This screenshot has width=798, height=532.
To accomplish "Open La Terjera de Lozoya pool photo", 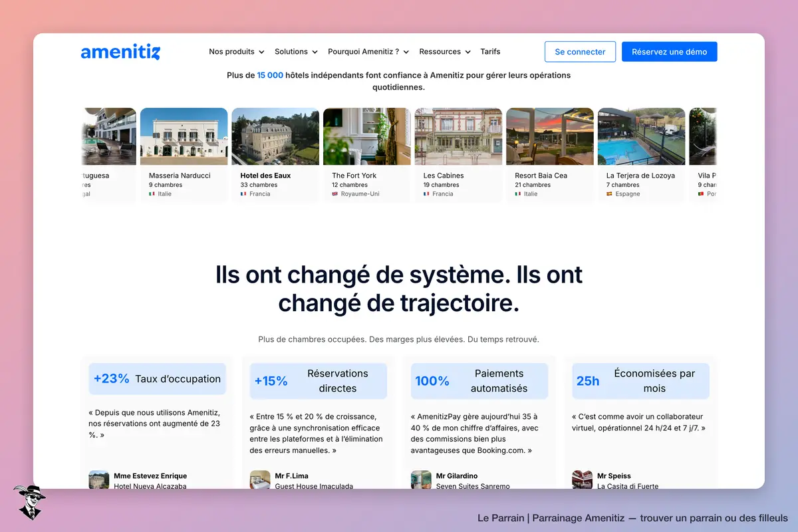I will coord(642,136).
